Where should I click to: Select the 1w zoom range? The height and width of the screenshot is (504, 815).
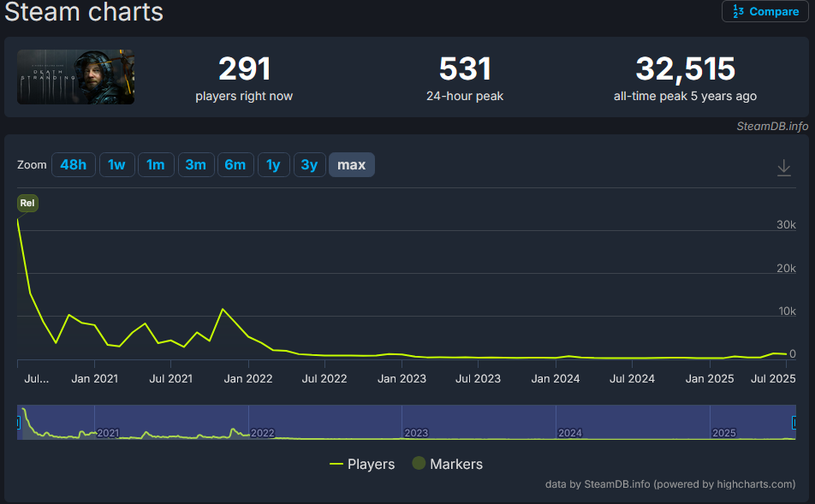pos(117,164)
